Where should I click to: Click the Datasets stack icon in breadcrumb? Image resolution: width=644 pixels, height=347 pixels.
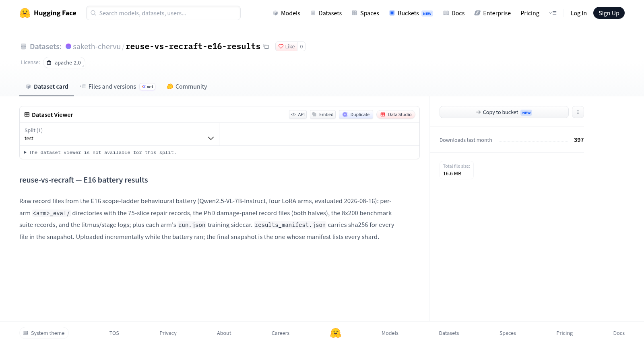coord(23,46)
